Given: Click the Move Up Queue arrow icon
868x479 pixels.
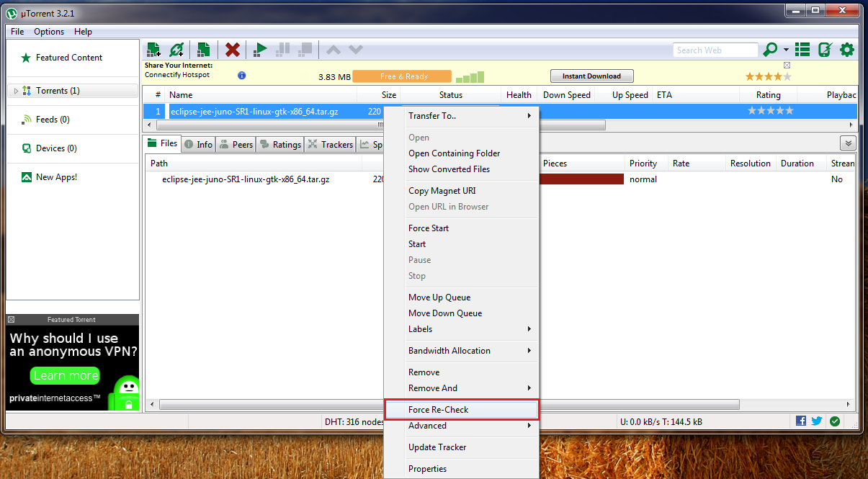Looking at the screenshot, I should coord(333,50).
